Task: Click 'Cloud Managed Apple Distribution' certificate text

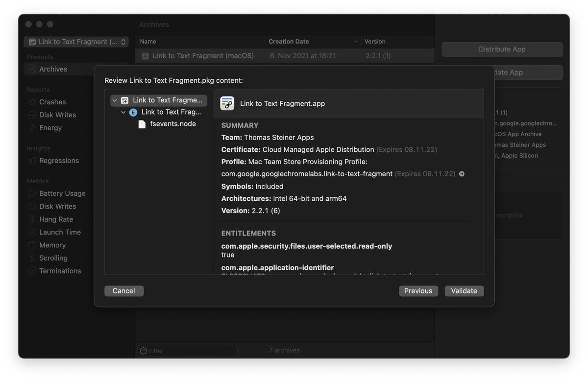Action: [x=318, y=149]
